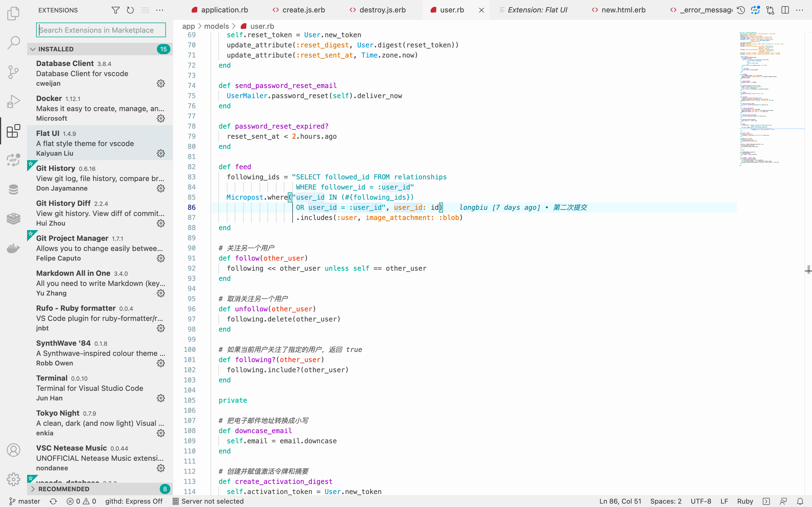Switch to Extension: Flat UI tab
Viewport: 812px width, 507px height.
pos(533,10)
